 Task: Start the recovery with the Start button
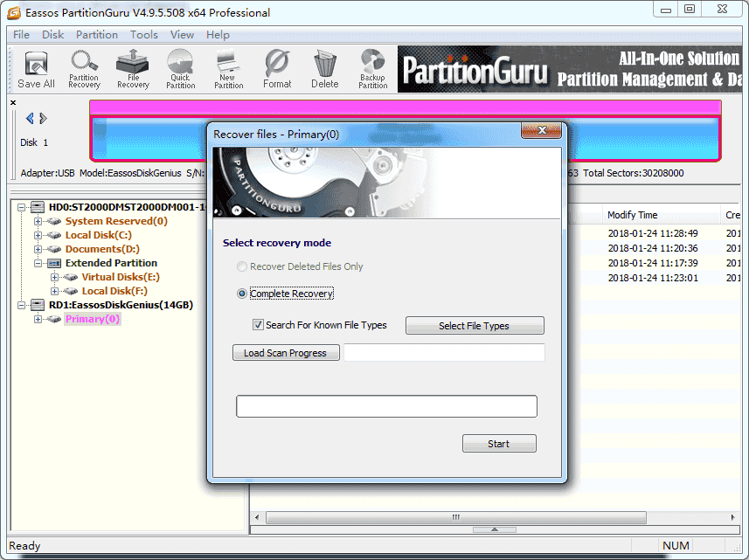pyautogui.click(x=499, y=444)
